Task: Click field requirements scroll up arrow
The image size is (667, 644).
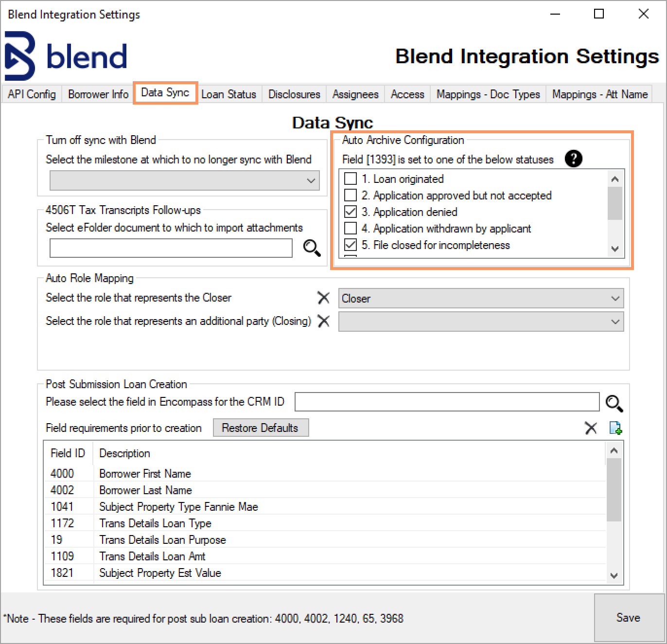Action: pos(614,450)
